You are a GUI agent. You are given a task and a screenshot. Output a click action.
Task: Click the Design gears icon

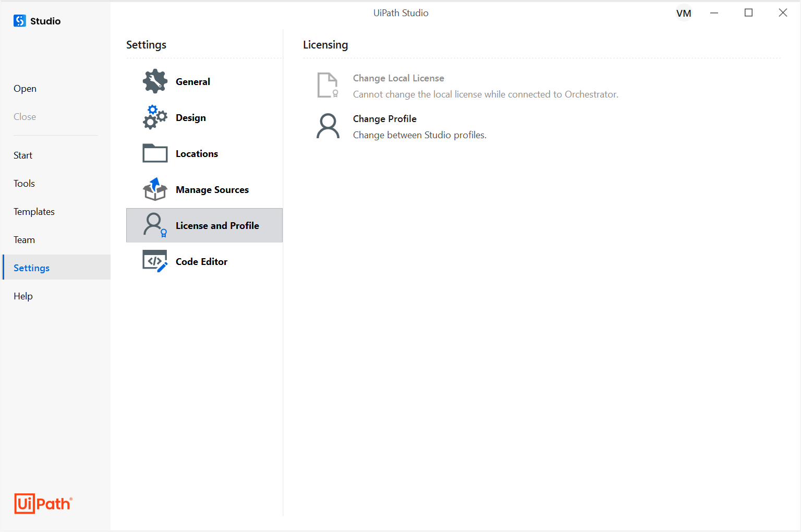pos(154,117)
